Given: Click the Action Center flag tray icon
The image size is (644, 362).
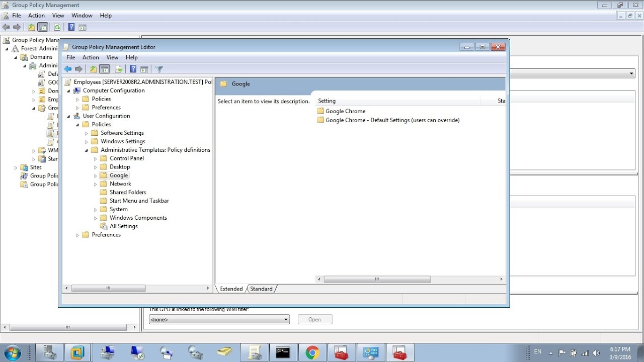Looking at the screenshot, I should (562, 353).
